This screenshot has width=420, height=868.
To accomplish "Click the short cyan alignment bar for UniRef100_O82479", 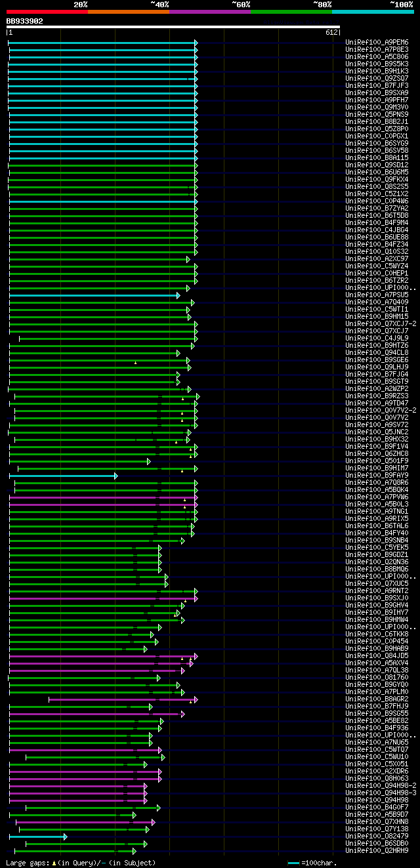I will [x=37, y=837].
